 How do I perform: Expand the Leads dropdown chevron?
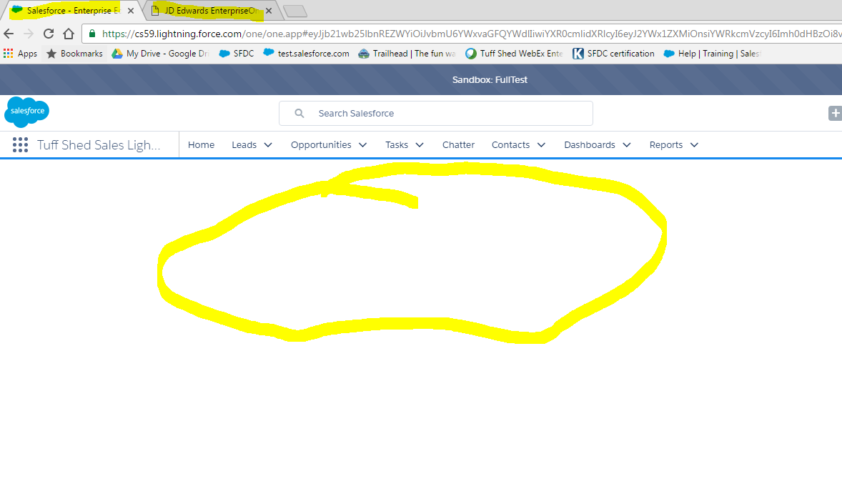[x=268, y=145]
